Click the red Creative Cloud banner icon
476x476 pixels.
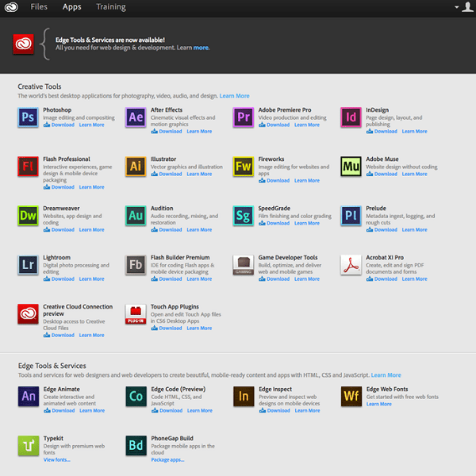tap(23, 44)
